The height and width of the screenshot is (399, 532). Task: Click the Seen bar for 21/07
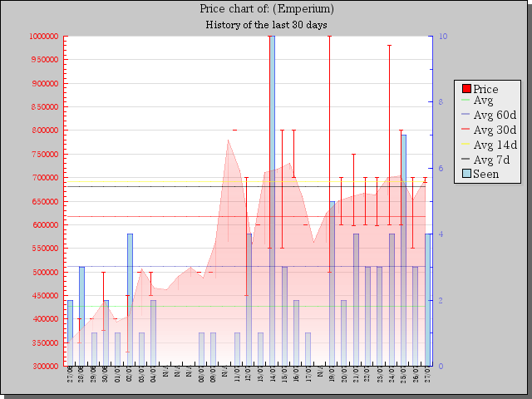[x=356, y=300]
